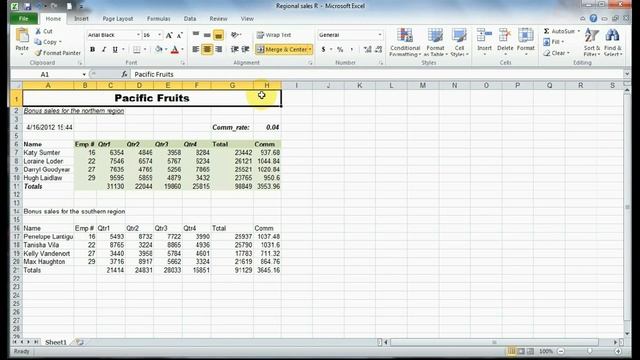Open Excel Help question mark
The image size is (640, 360).
593,18
